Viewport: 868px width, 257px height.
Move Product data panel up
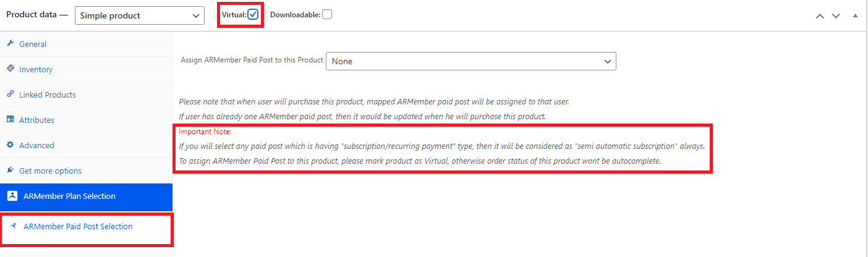point(820,15)
